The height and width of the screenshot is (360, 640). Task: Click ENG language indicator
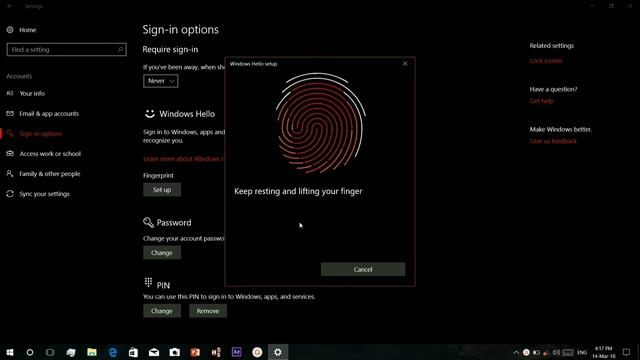point(582,353)
